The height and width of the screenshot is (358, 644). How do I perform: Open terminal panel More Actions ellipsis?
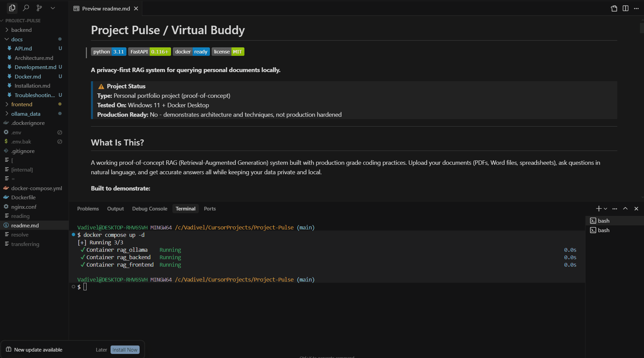tap(615, 208)
